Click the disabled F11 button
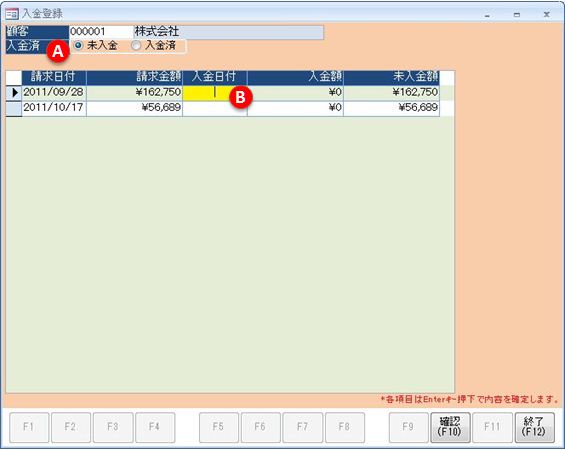 click(493, 427)
